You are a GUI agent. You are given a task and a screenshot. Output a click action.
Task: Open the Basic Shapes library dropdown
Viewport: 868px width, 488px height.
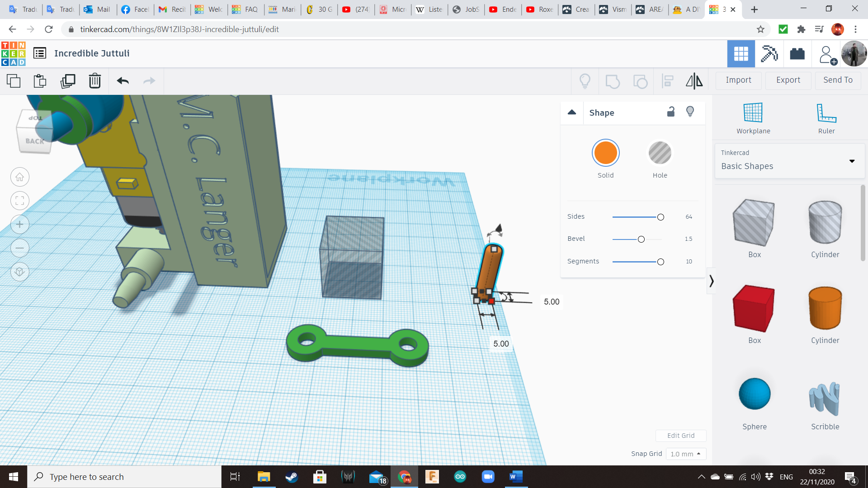click(789, 161)
